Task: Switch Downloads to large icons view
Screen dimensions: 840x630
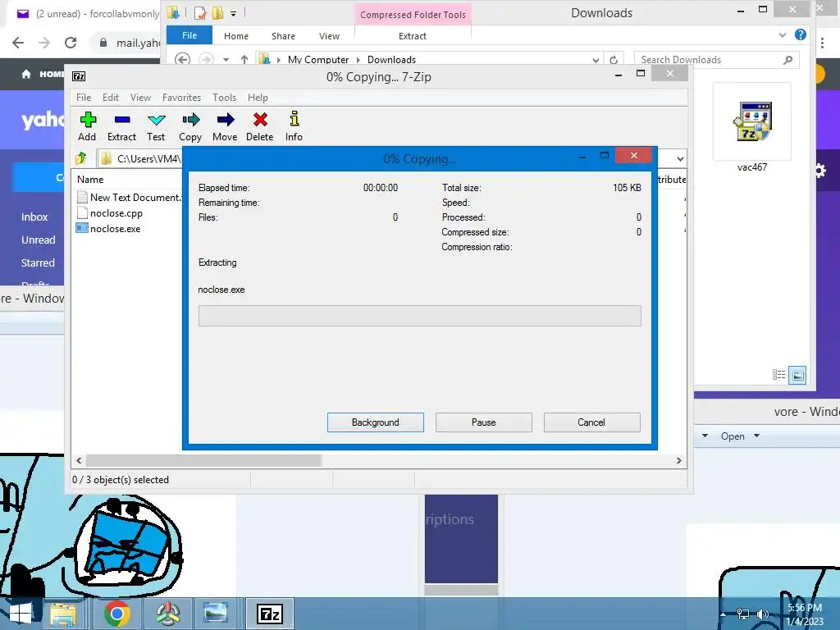Action: [797, 375]
